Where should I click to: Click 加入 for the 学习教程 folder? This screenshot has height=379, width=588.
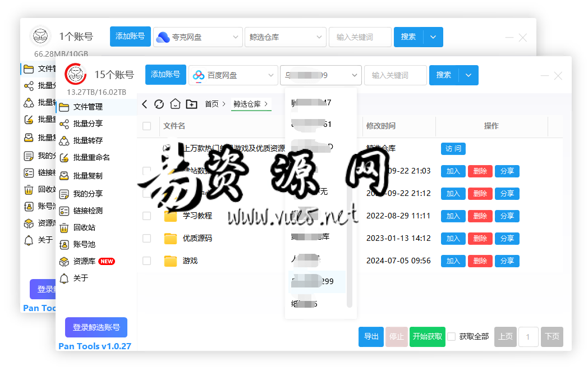click(x=453, y=216)
